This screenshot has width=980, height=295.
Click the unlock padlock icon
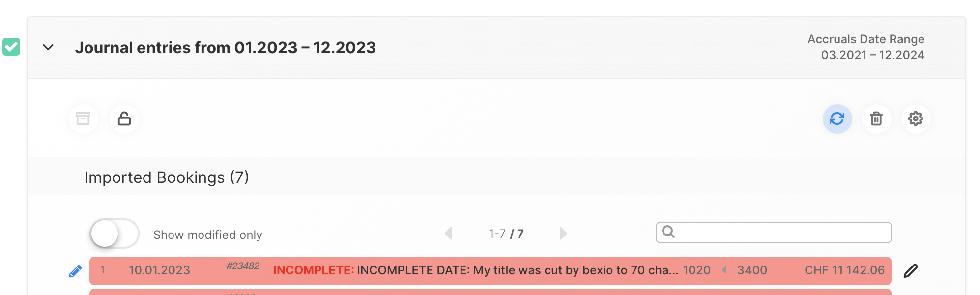pyautogui.click(x=124, y=118)
